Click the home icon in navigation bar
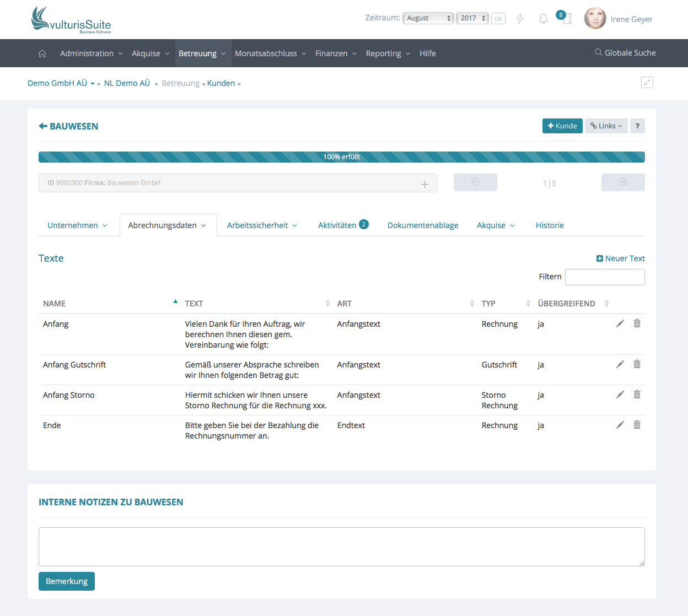Viewport: 688px width, 616px height. click(42, 53)
